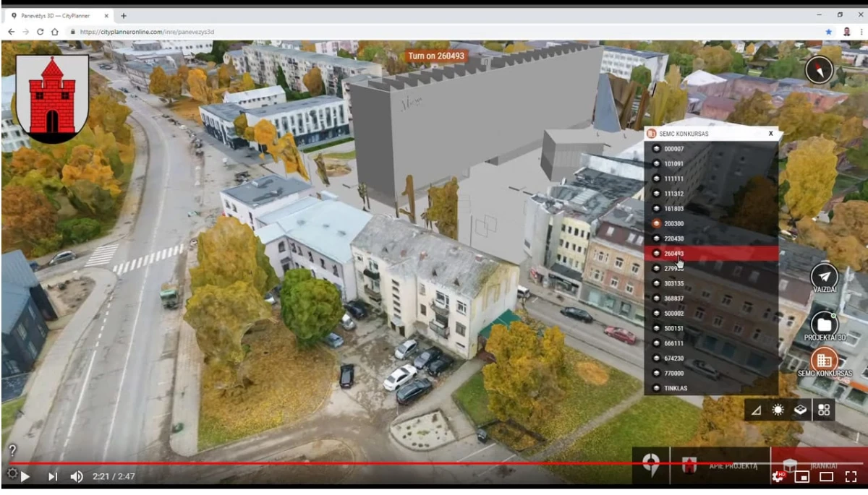This screenshot has height=495, width=868.
Task: Open a new browser tab
Action: 124,15
